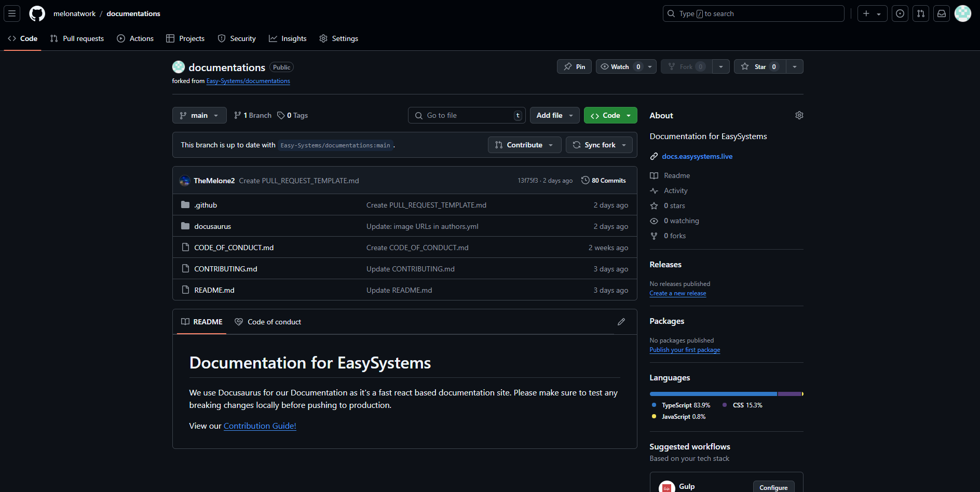Open the hamburger navigation menu
Screen dimensions: 980x492
coord(12,13)
